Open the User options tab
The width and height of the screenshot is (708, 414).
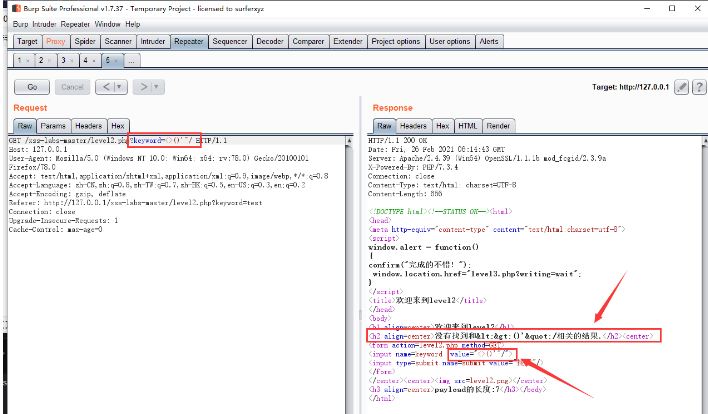(450, 42)
